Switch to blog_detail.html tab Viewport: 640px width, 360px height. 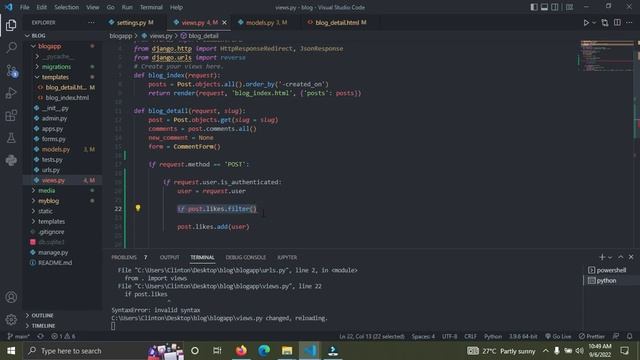(x=340, y=23)
